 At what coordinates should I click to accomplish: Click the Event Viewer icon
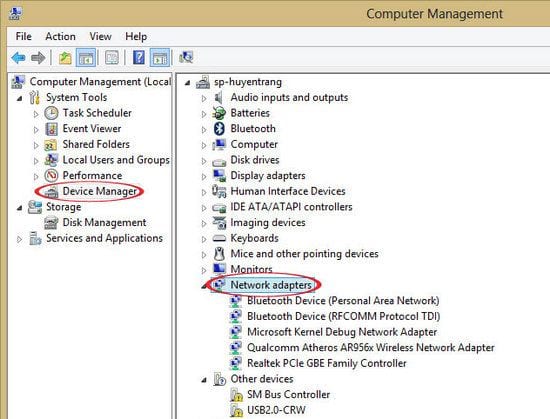click(51, 129)
